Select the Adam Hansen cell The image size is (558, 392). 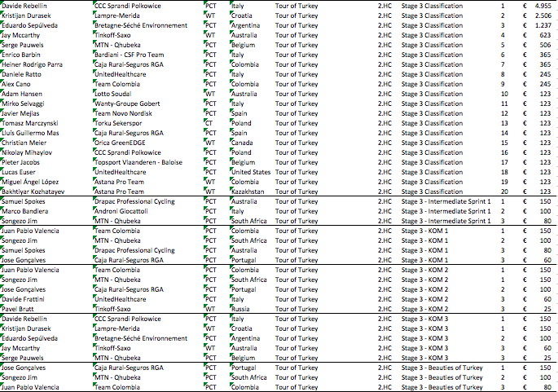coord(22,94)
